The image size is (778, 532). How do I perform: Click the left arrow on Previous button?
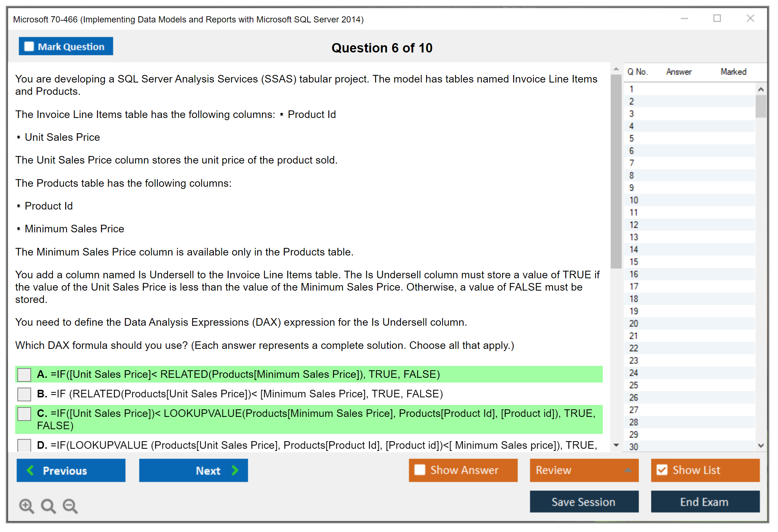[x=30, y=470]
